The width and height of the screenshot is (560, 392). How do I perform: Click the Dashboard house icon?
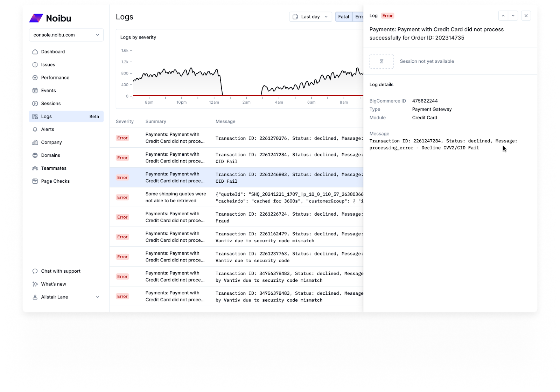click(x=35, y=52)
